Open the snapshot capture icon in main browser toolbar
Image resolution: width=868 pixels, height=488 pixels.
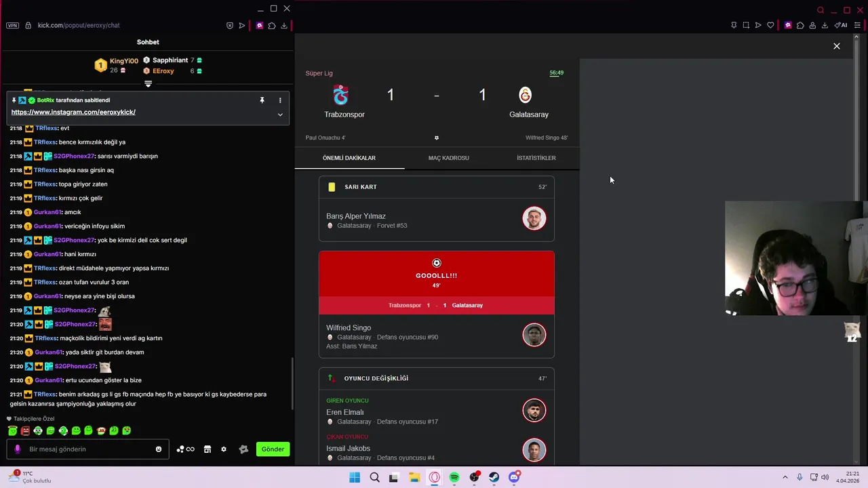click(746, 26)
